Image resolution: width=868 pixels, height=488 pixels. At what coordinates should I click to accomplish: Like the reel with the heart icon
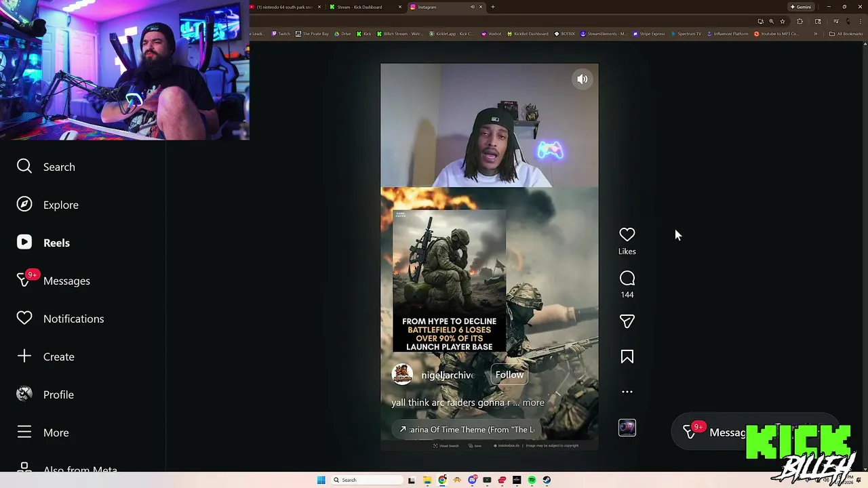[x=627, y=235]
